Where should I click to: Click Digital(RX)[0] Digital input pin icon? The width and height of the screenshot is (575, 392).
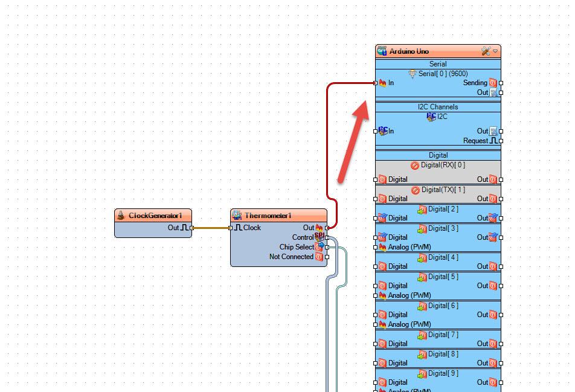pos(382,179)
